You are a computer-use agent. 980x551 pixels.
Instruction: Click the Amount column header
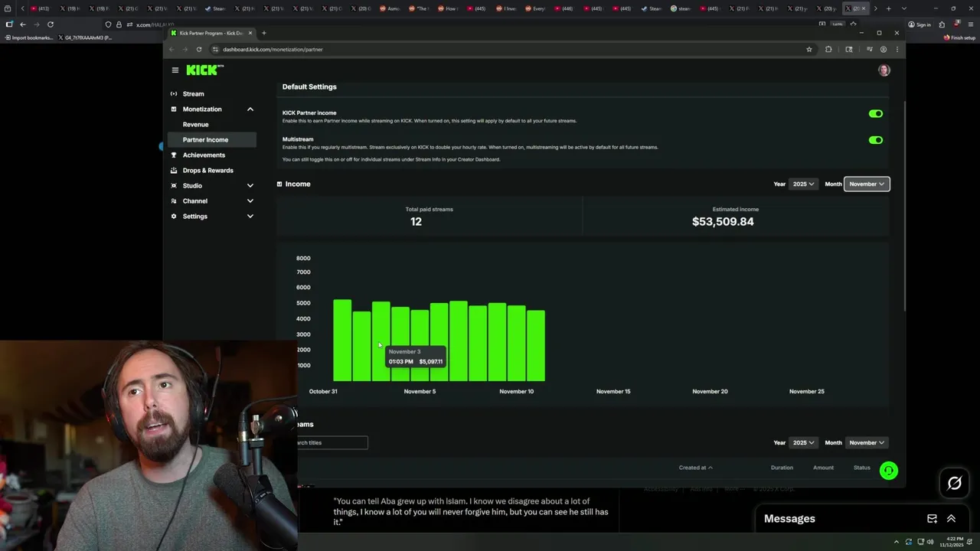click(823, 468)
